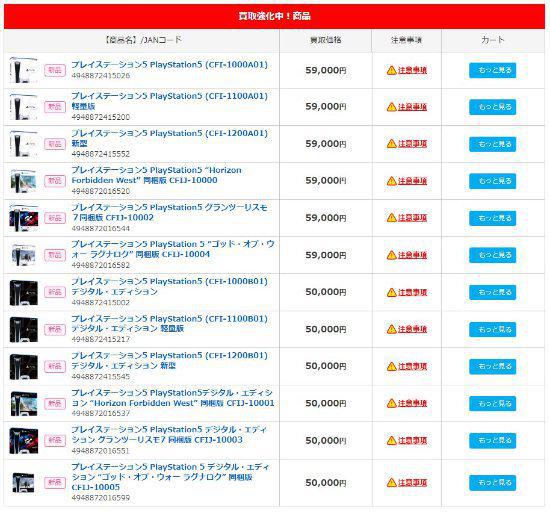550x513 pixels.
Task: Click もっと見る button for CFIJ-10000 Horizon bundle
Action: (x=492, y=181)
